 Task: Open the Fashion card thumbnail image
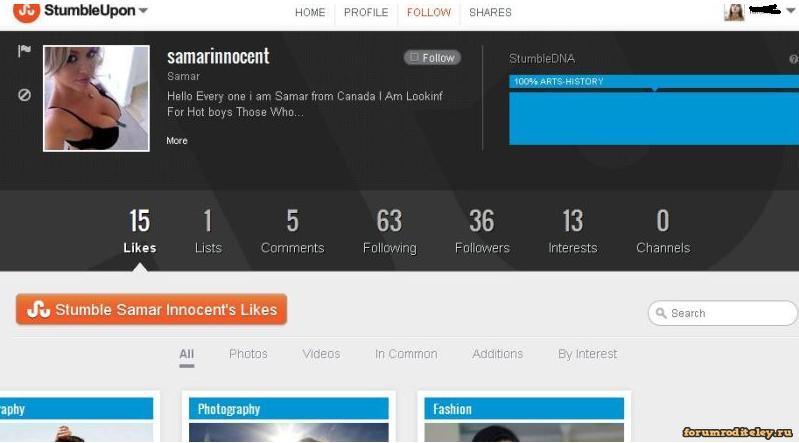(524, 432)
